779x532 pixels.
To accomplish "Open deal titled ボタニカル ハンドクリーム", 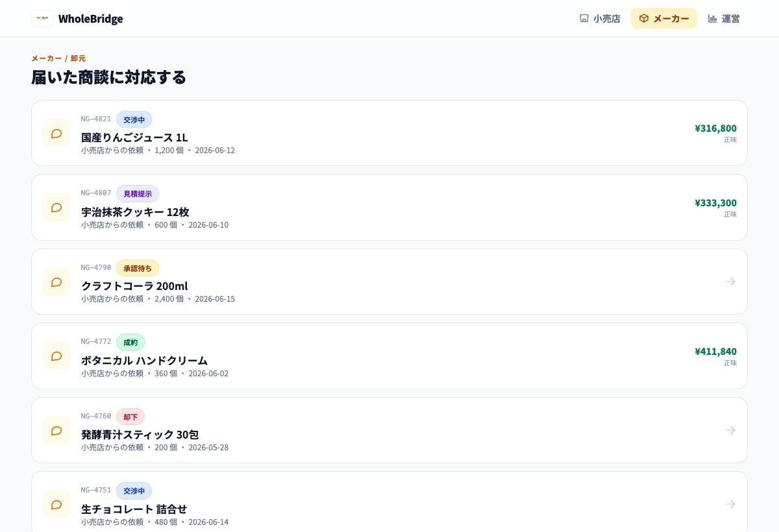I will 144,360.
